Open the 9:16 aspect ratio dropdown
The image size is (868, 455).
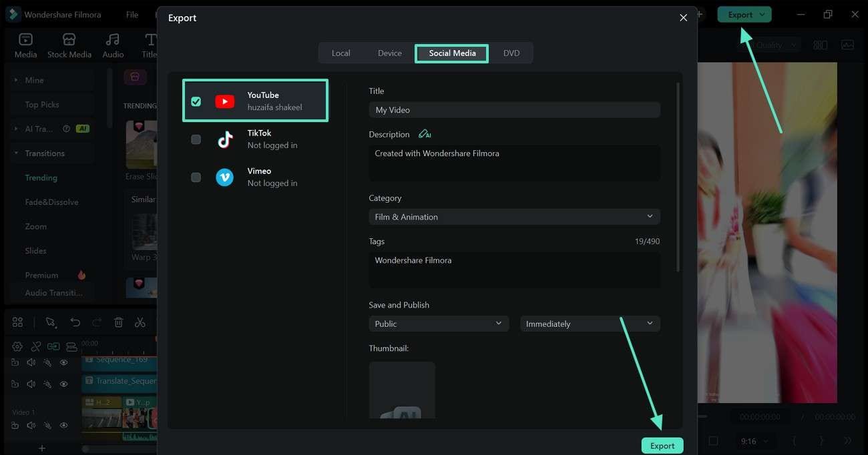(x=755, y=441)
